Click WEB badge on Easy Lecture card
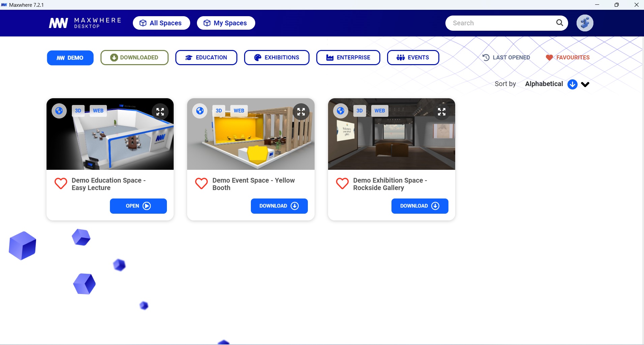This screenshot has width=644, height=345. click(98, 111)
